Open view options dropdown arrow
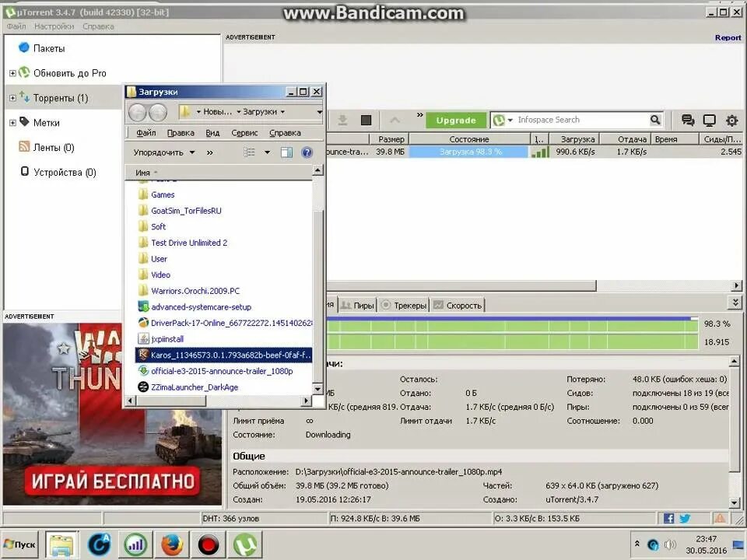The image size is (747, 560). (267, 152)
